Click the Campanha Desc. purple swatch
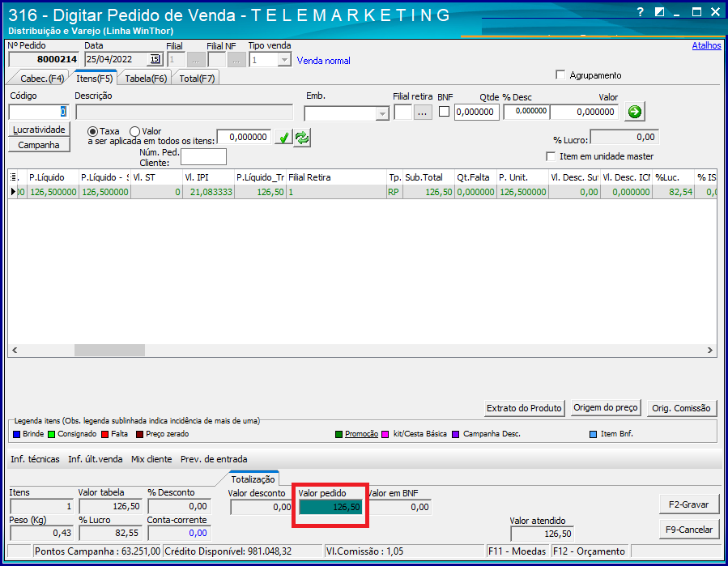This screenshot has height=566, width=728. tap(456, 435)
